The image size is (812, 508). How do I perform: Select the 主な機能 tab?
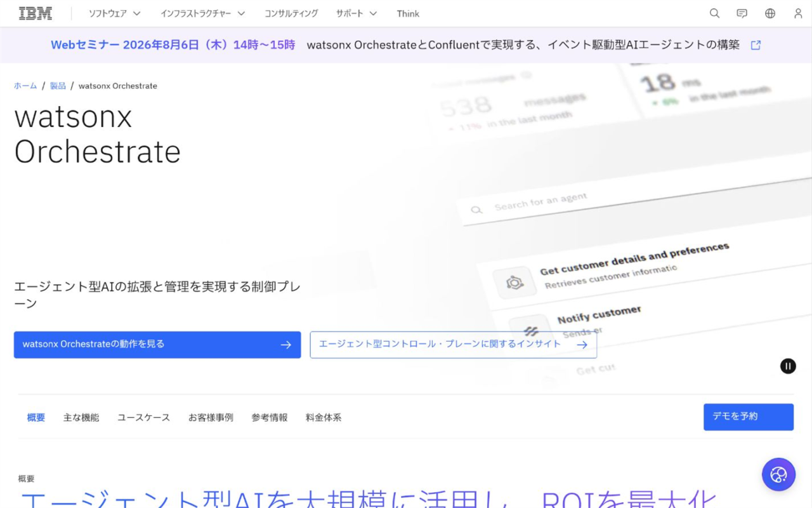[x=81, y=417]
